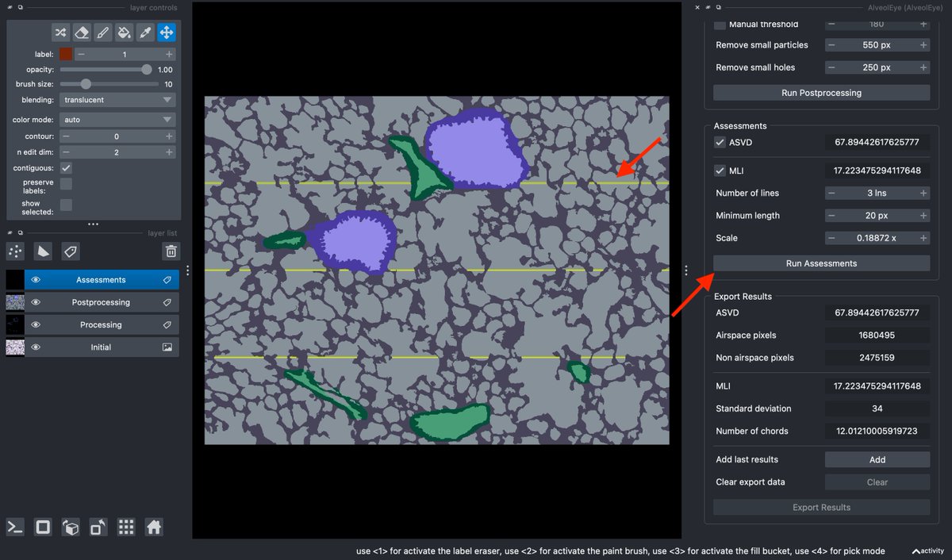Increase Remove small particles value

(923, 45)
